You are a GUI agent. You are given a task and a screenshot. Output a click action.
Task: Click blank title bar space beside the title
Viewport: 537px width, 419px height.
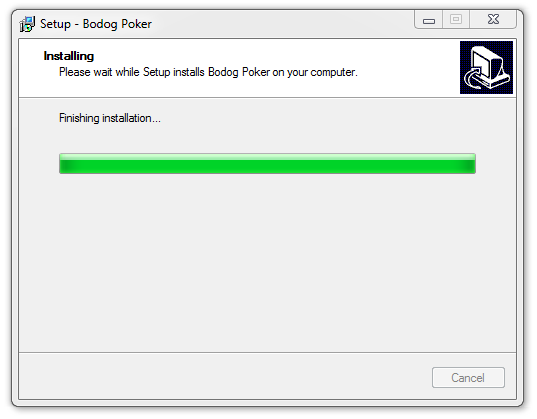tap(281, 24)
